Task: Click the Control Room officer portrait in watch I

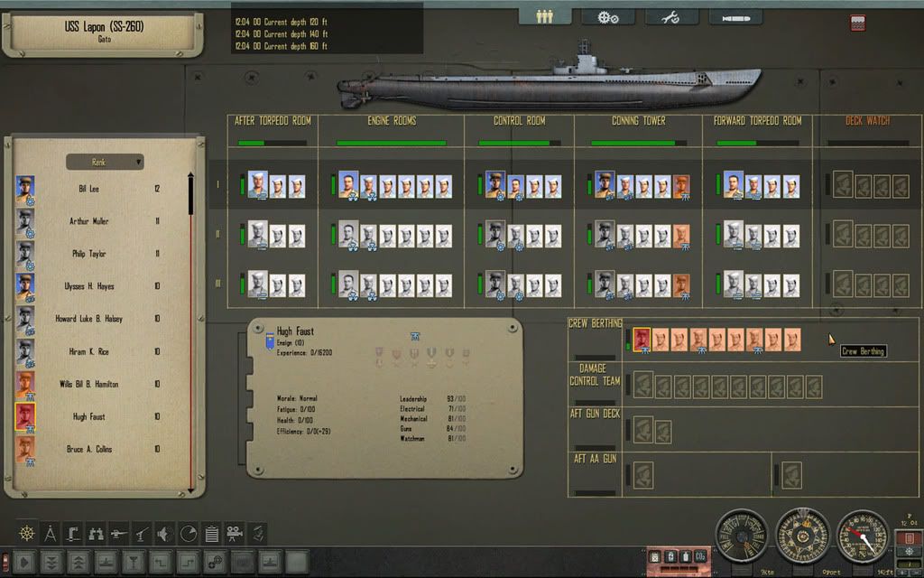Action: pyautogui.click(x=495, y=184)
